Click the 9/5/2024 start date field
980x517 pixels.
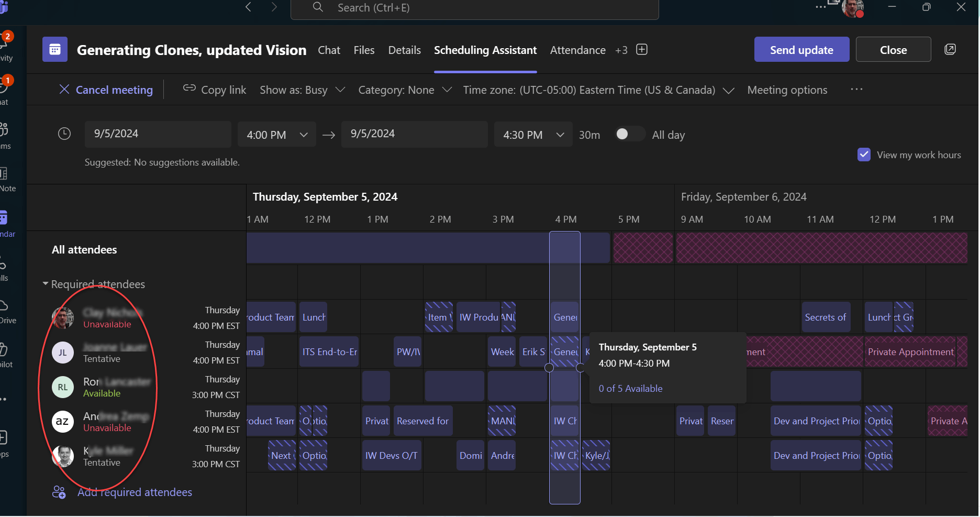pos(158,134)
